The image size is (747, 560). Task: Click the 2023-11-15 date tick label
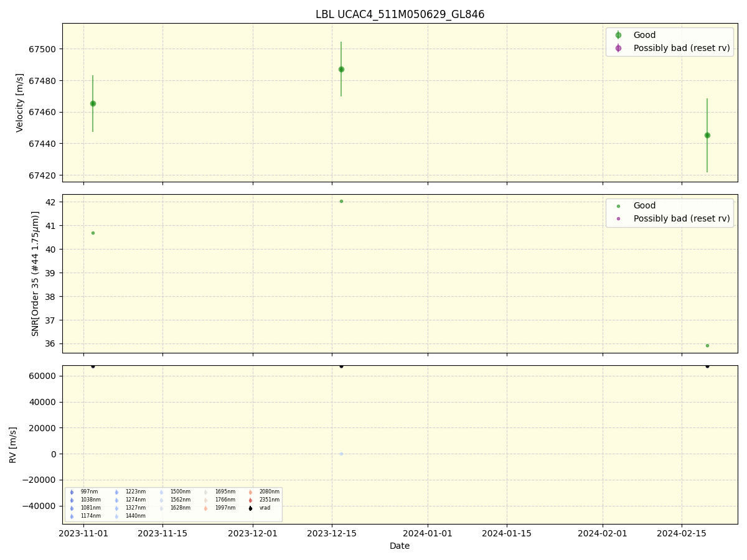click(162, 533)
